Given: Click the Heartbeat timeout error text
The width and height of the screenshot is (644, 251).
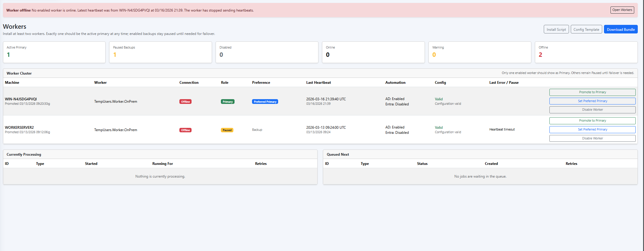Looking at the screenshot, I should tap(502, 130).
